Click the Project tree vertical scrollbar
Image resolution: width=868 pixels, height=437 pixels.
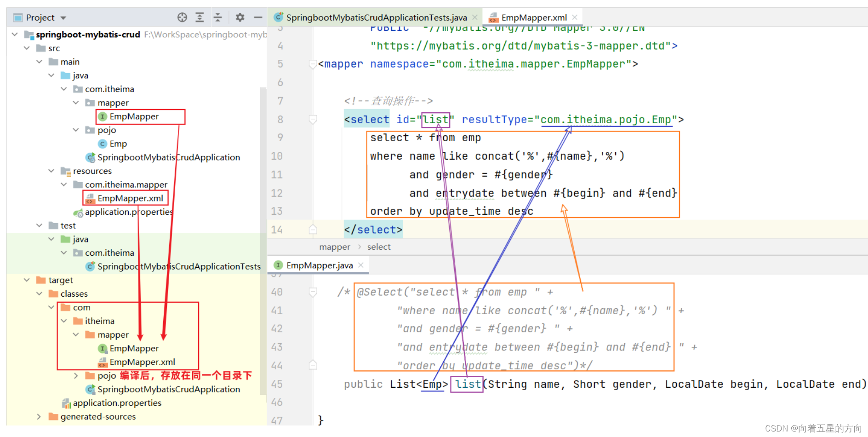click(263, 241)
